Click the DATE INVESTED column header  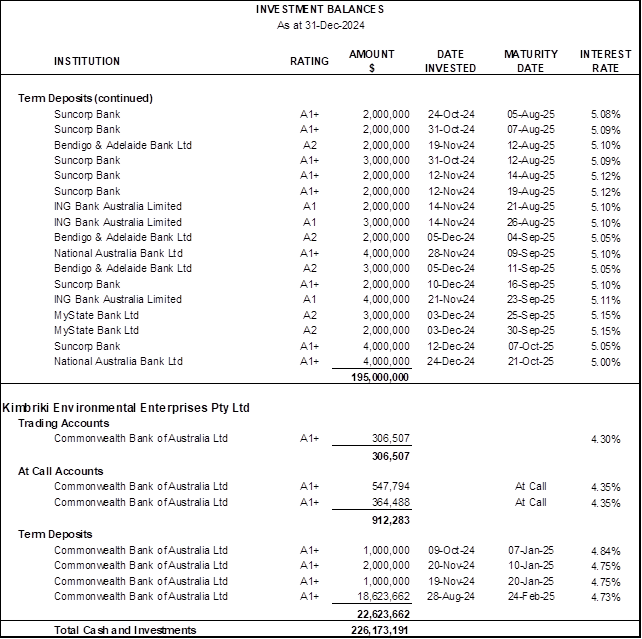[x=450, y=61]
